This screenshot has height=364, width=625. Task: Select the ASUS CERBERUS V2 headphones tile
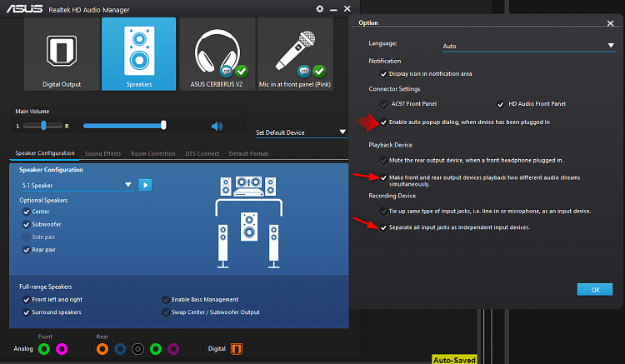(217, 54)
